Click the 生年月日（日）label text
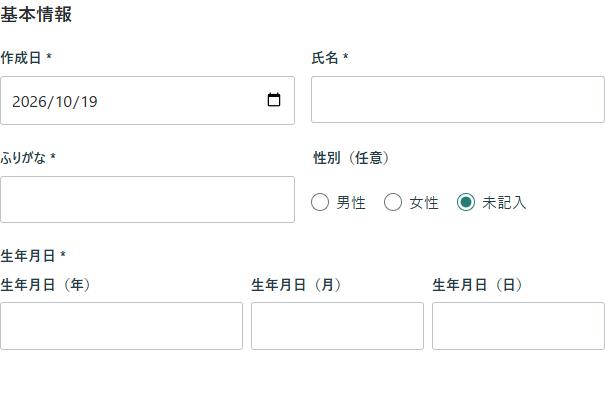This screenshot has width=605, height=398. point(478,285)
